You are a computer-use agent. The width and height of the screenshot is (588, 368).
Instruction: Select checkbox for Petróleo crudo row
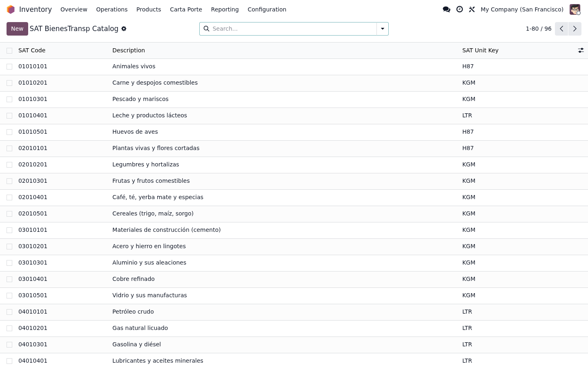click(9, 312)
